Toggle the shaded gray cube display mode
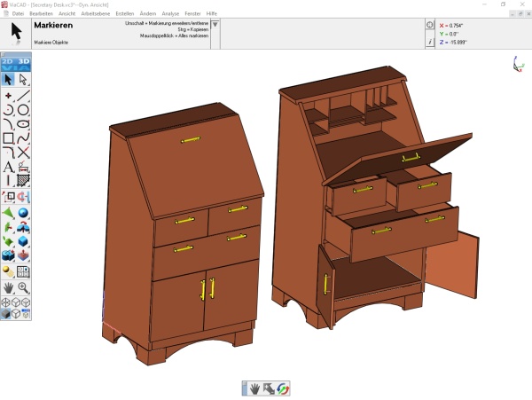The image size is (532, 400). (6, 314)
